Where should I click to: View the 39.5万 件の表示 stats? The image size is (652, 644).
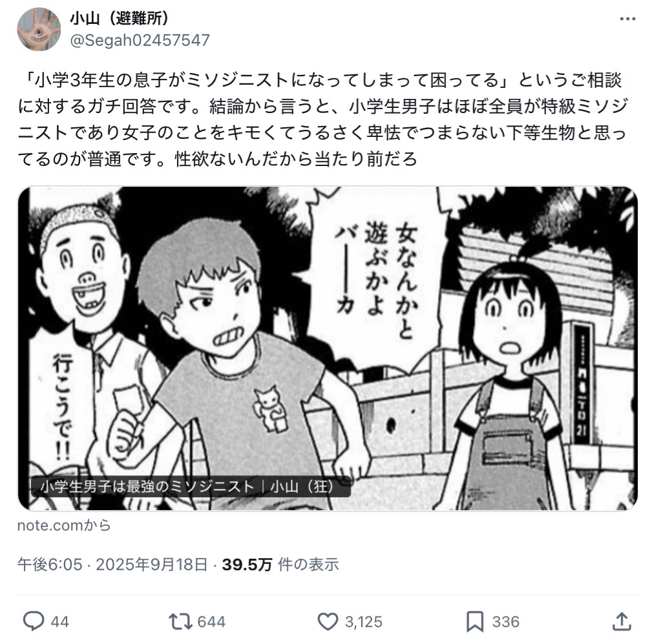(x=280, y=565)
